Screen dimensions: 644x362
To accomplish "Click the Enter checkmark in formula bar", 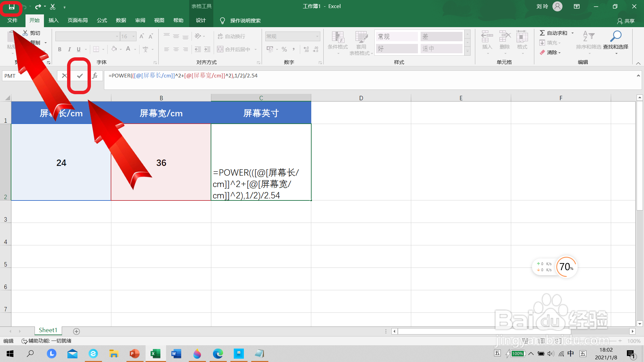I will click(x=79, y=76).
